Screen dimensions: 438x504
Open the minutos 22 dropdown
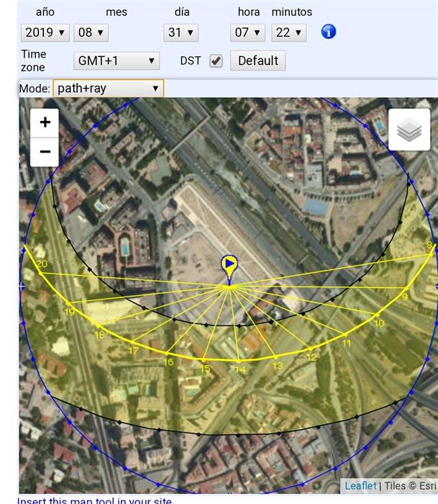289,32
